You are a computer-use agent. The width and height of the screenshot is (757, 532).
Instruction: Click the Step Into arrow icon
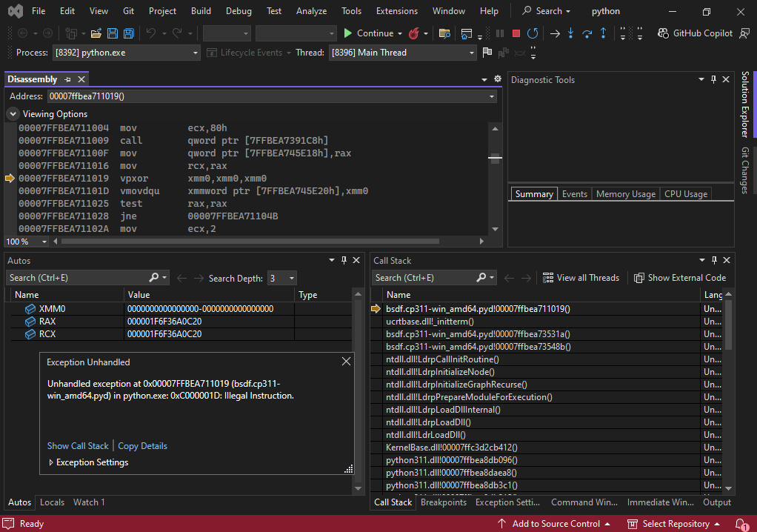tap(570, 33)
